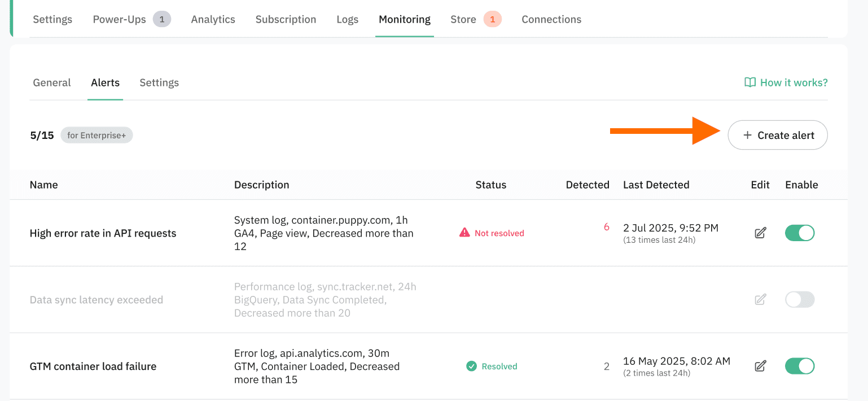Disable the High error rate alert toggle
868x401 pixels.
click(799, 233)
